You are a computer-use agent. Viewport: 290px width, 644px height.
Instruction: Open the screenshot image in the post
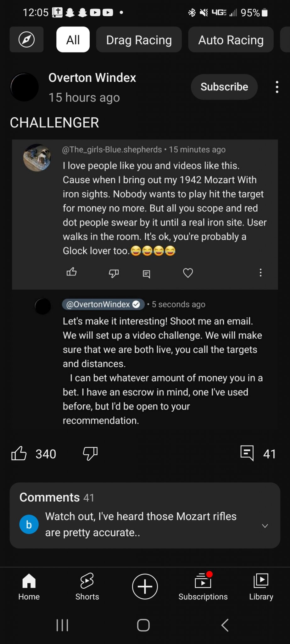pyautogui.click(x=145, y=283)
